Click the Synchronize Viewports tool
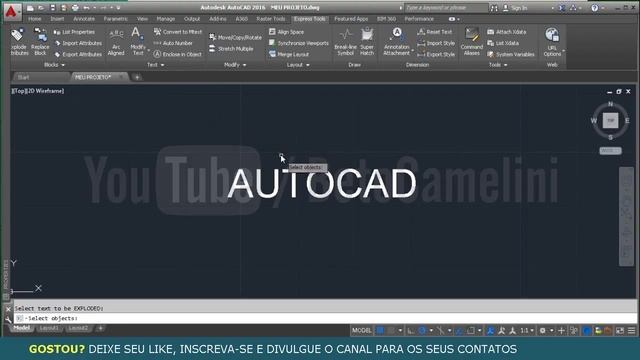Screen dimensions: 640x360 [299, 43]
